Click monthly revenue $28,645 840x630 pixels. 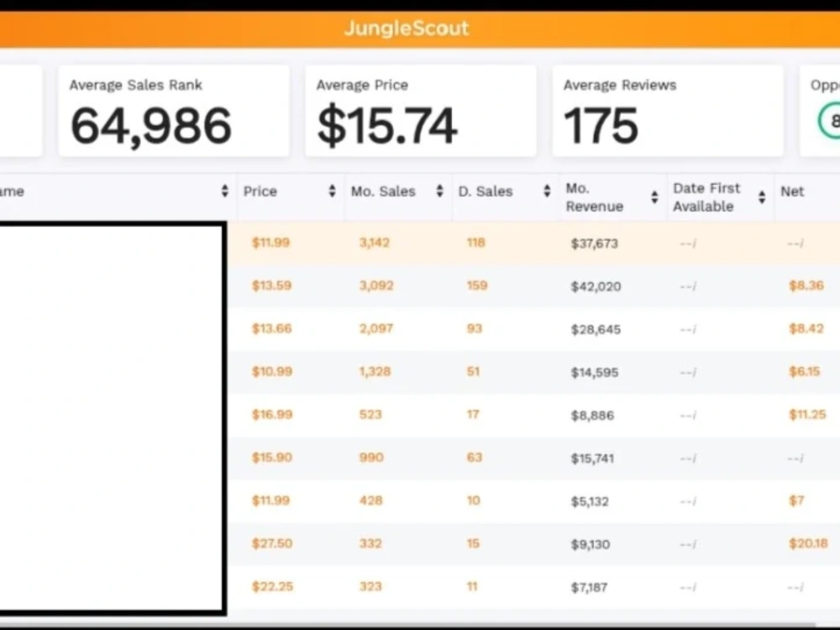click(596, 329)
